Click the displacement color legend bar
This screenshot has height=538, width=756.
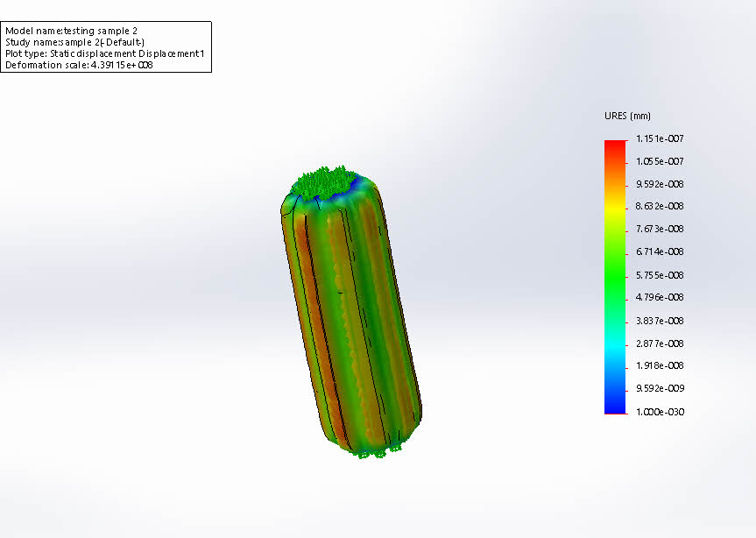point(616,277)
